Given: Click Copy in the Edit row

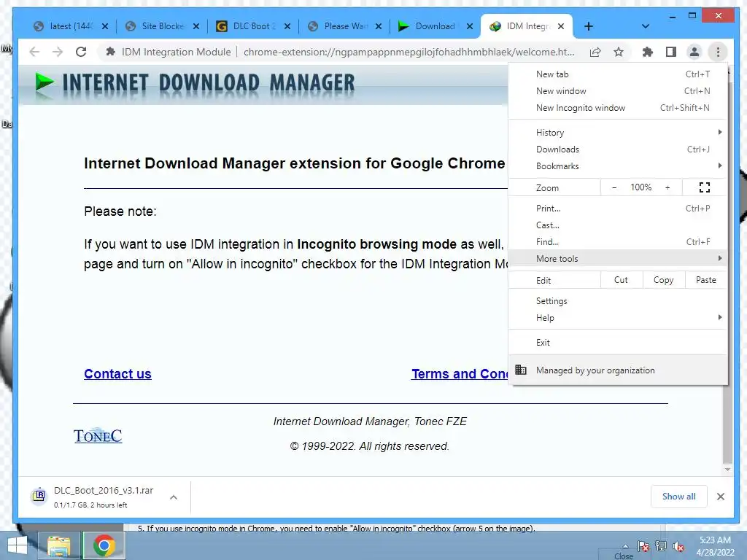Looking at the screenshot, I should click(x=664, y=280).
